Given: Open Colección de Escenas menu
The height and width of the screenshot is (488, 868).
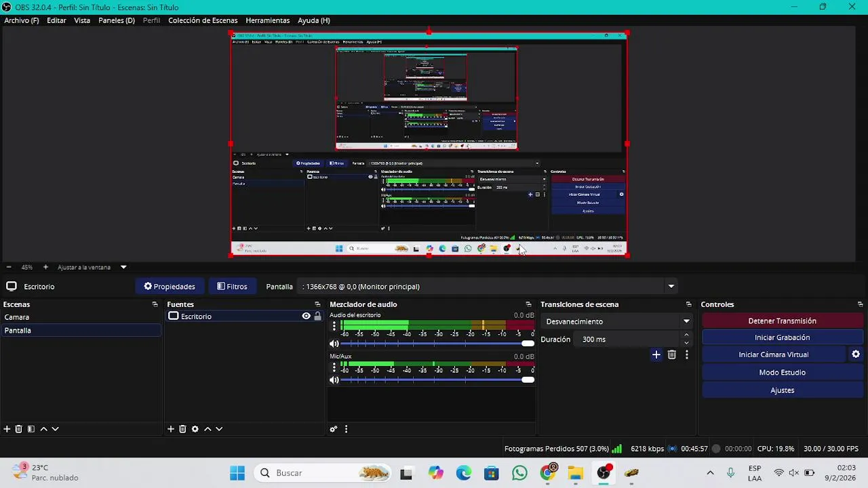Looking at the screenshot, I should [203, 20].
